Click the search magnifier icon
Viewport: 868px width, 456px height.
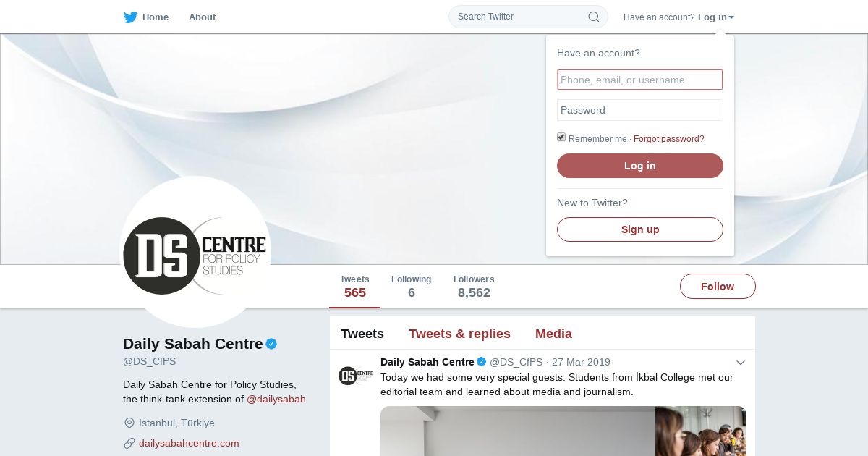click(x=593, y=17)
